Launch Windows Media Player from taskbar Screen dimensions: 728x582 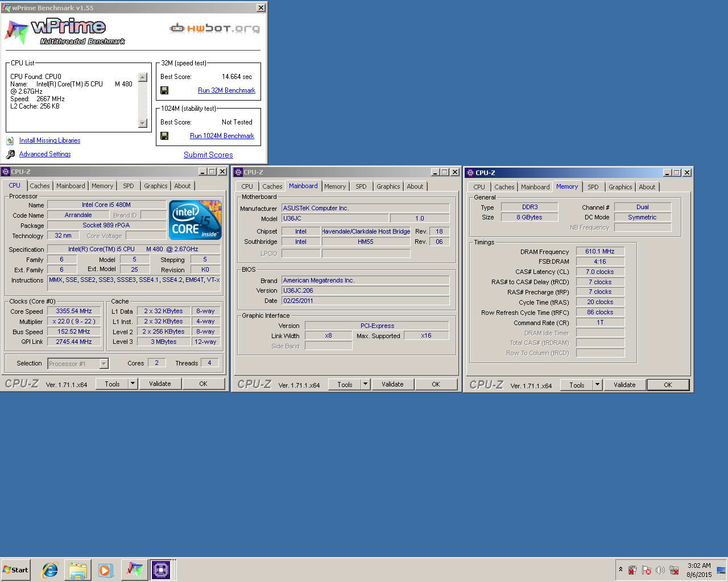click(106, 570)
